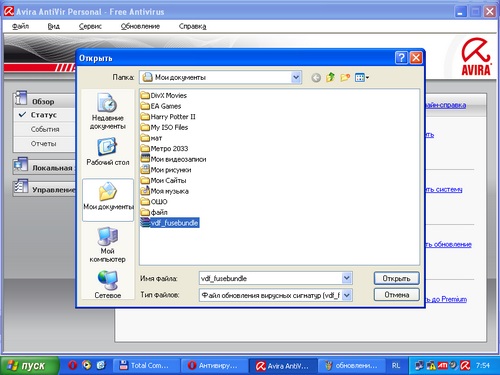Click the ATI tray icon
Image resolution: width=500 pixels, height=375 pixels.
coord(443,366)
